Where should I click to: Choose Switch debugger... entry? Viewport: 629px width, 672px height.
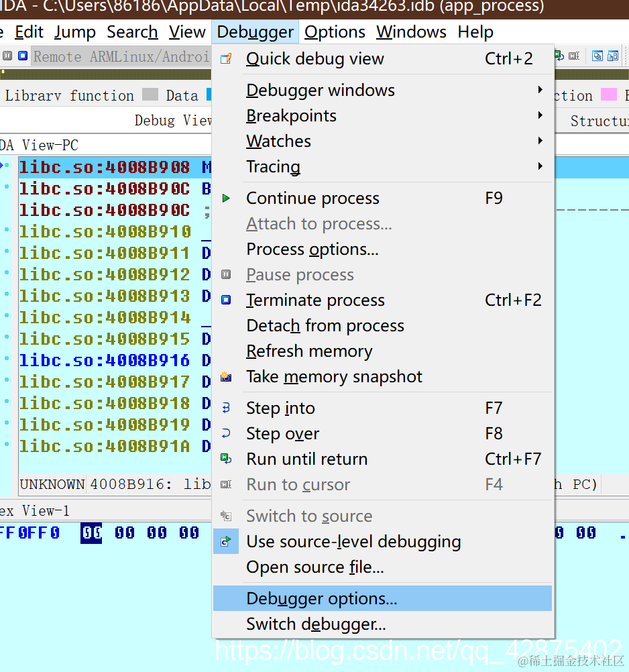[x=382, y=624]
